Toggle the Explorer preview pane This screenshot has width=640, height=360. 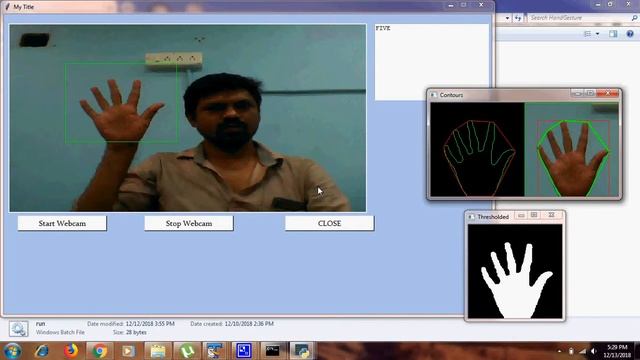613,34
